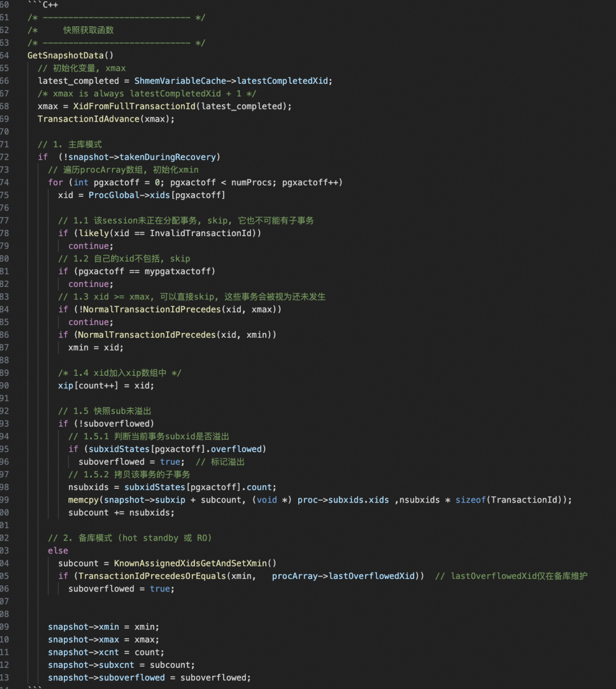616x689 pixels.
Task: Click the else keyword
Action: point(58,551)
